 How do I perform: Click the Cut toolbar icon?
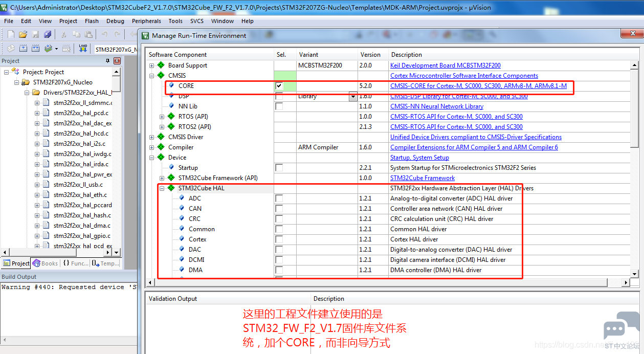pos(64,34)
